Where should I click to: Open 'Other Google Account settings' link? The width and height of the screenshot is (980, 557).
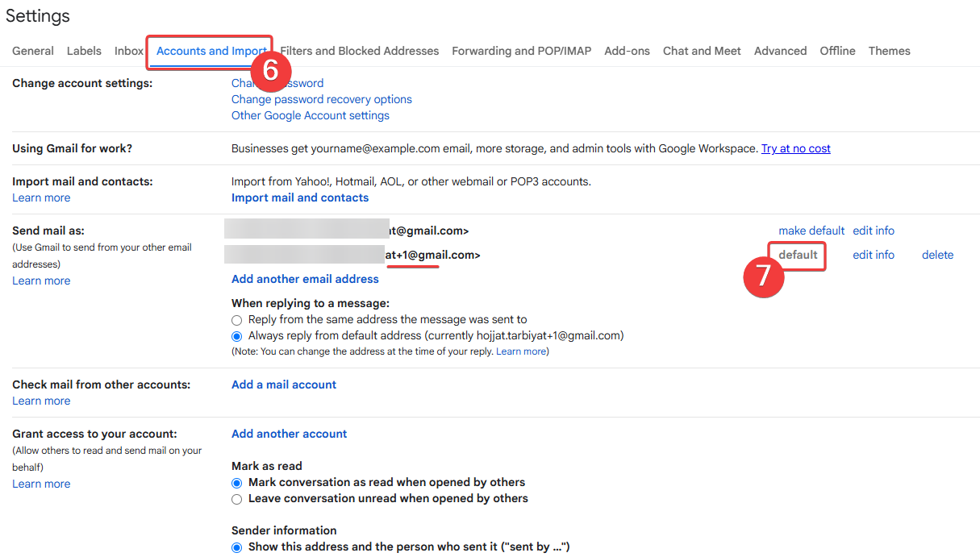(310, 115)
